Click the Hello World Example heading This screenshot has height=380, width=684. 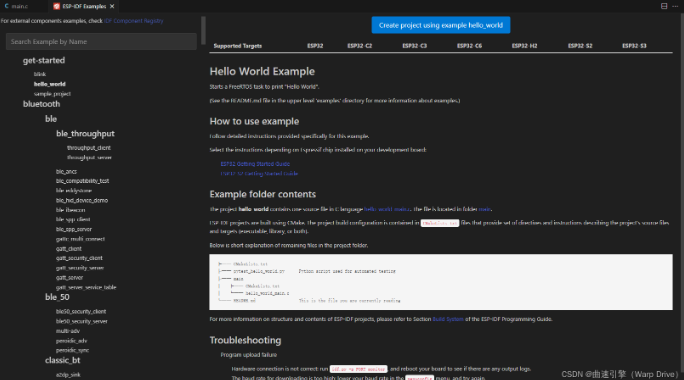click(262, 72)
